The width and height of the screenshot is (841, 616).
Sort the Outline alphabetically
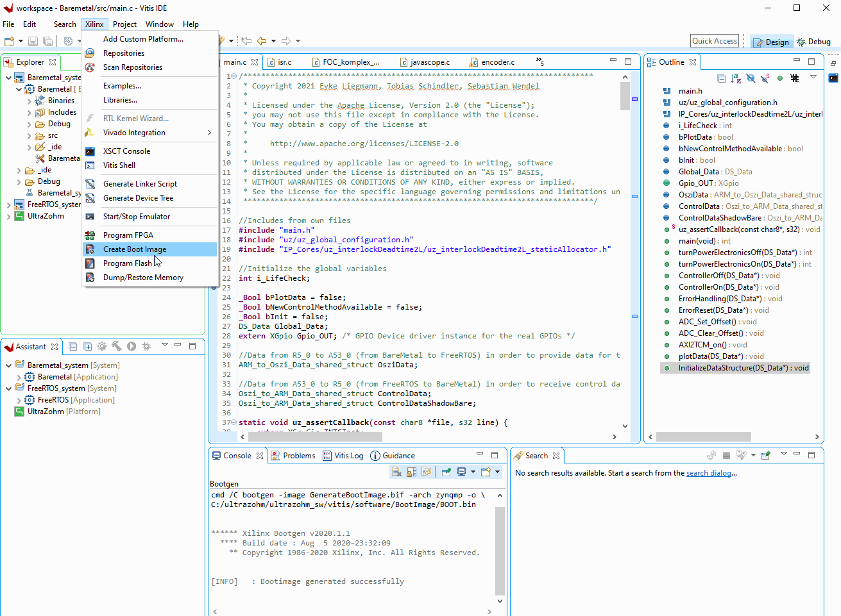pos(736,78)
